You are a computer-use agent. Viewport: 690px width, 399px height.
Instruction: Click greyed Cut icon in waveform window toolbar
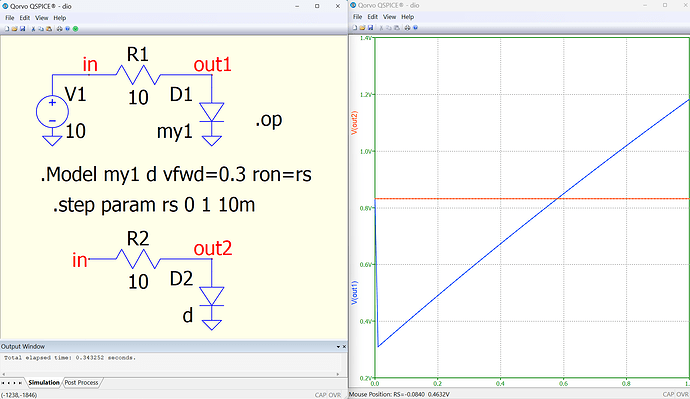381,27
